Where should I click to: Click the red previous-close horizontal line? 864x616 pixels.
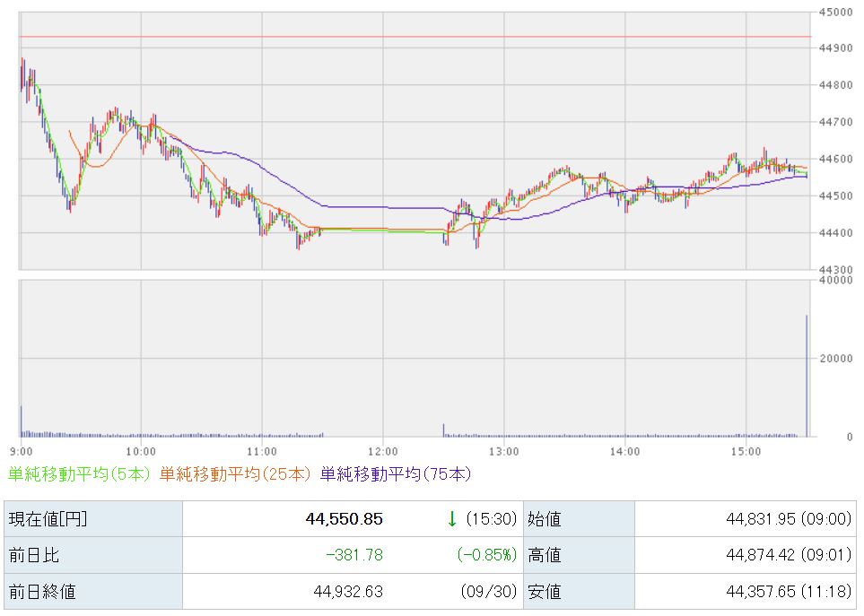(413, 37)
